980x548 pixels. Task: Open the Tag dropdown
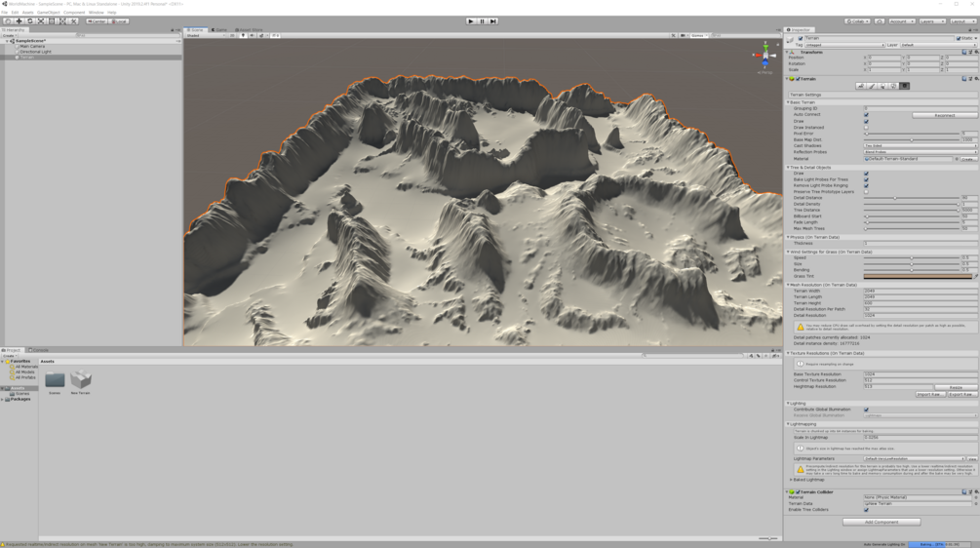click(844, 45)
